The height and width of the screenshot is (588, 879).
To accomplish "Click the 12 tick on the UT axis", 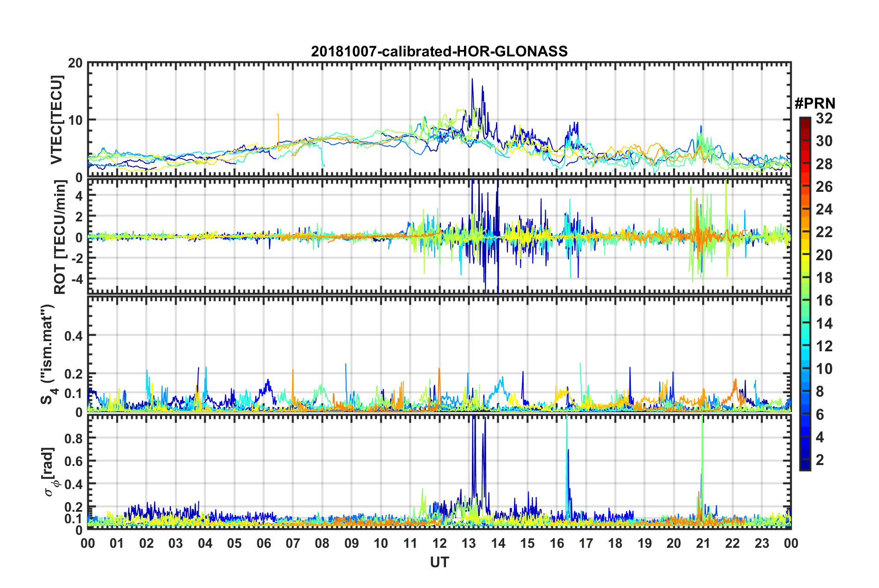I will click(439, 543).
